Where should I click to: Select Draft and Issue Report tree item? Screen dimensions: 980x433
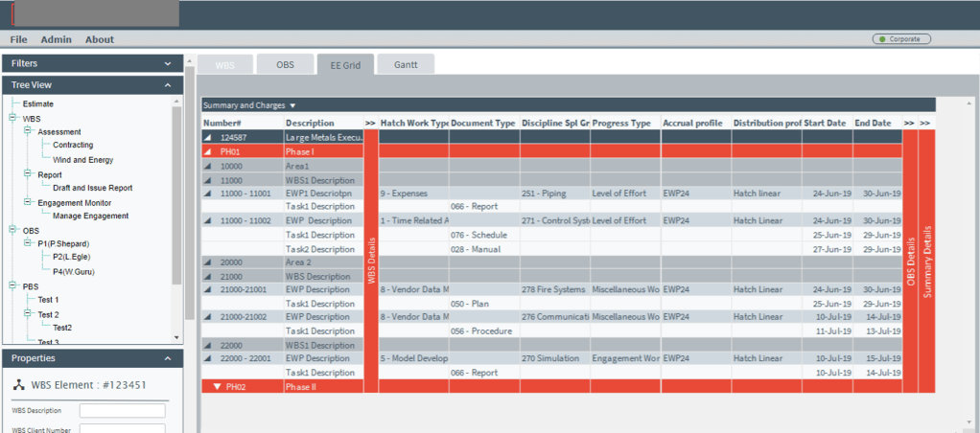pyautogui.click(x=92, y=188)
